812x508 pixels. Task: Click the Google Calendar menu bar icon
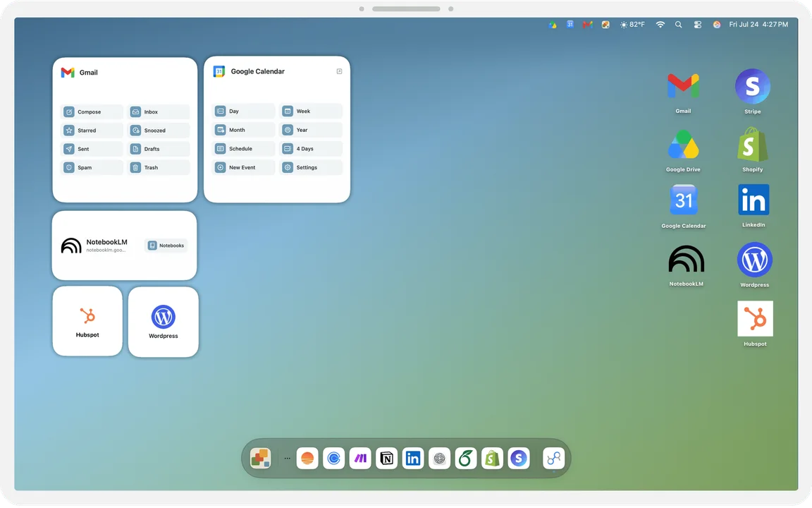point(570,25)
